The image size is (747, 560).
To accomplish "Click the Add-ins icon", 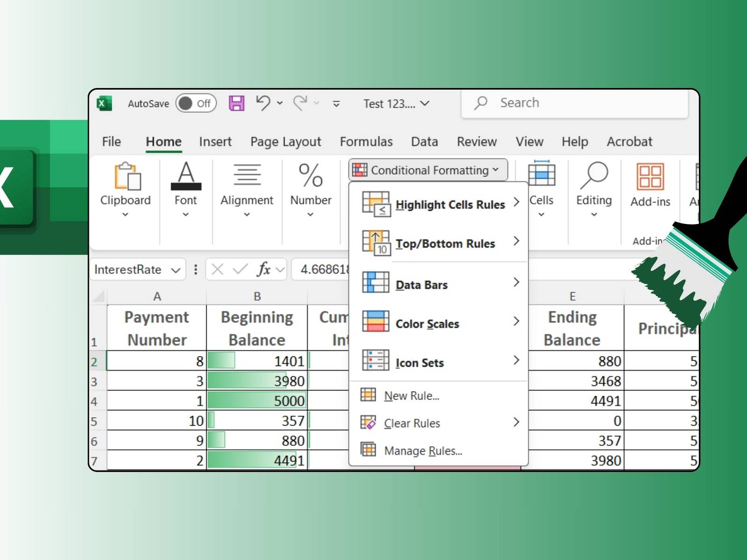I will [650, 177].
